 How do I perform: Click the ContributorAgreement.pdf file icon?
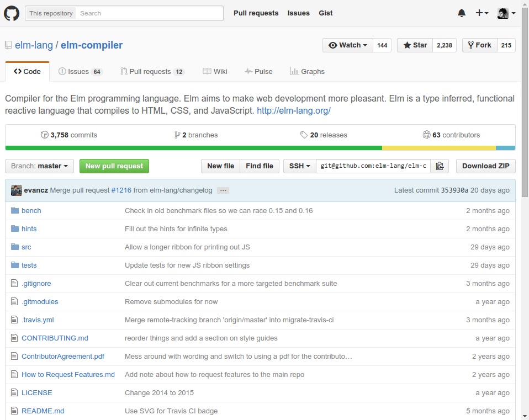tap(14, 356)
